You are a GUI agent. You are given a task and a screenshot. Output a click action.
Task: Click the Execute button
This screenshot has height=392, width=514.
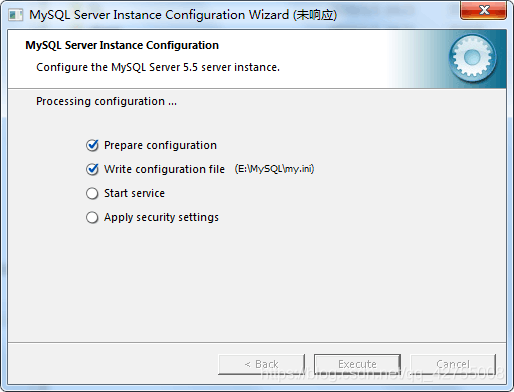357,364
